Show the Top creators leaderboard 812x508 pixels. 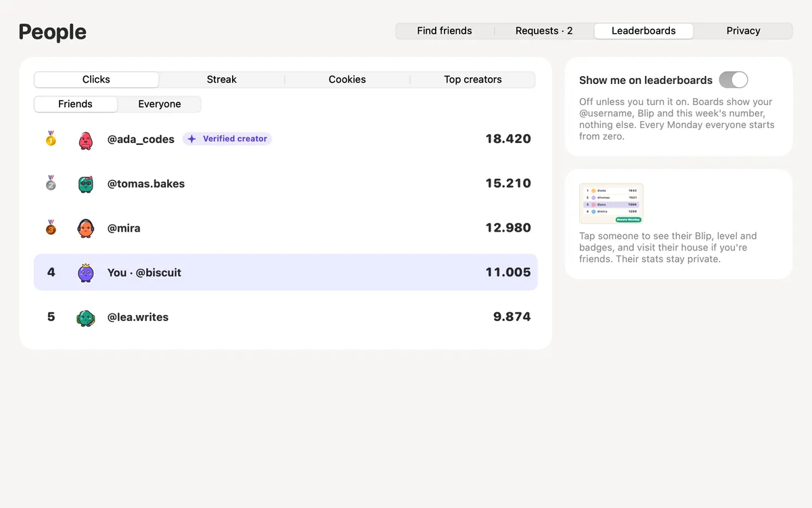tap(473, 80)
